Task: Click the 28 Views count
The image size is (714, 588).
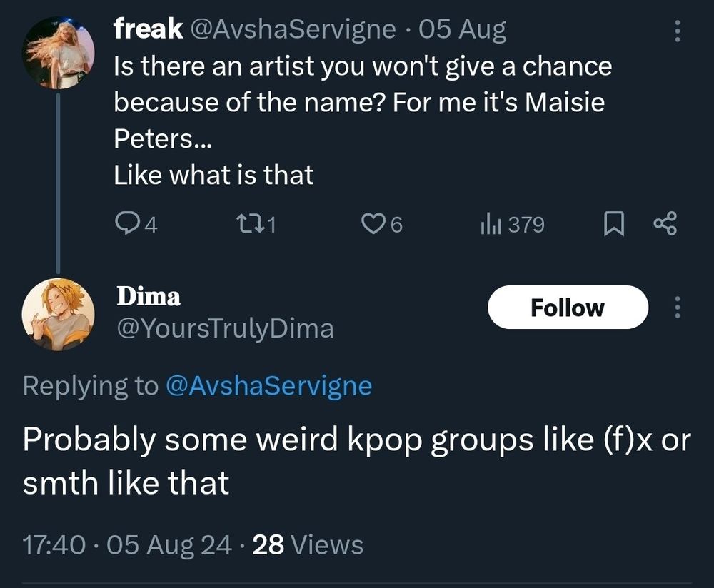Action: (x=308, y=545)
